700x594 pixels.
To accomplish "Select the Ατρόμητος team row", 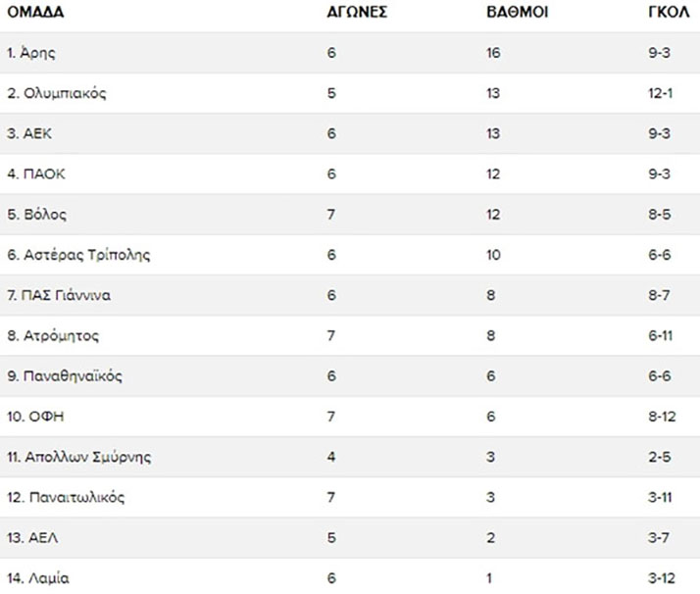I will (x=350, y=335).
